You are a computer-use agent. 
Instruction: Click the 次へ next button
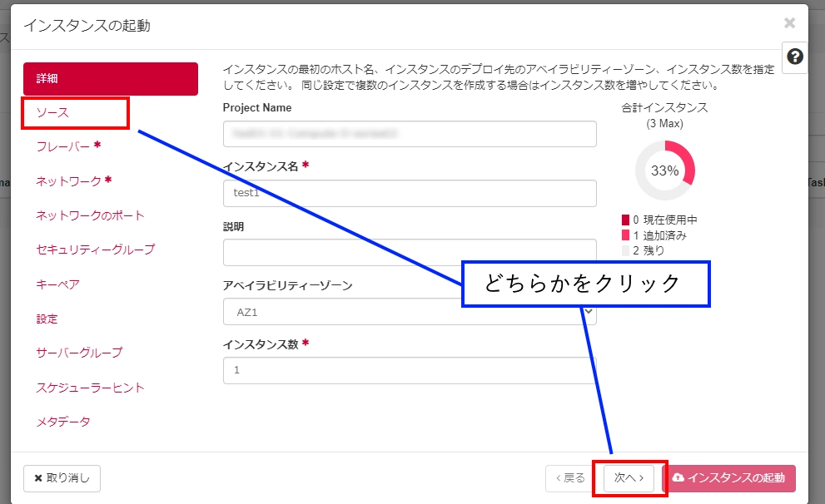pos(629,478)
